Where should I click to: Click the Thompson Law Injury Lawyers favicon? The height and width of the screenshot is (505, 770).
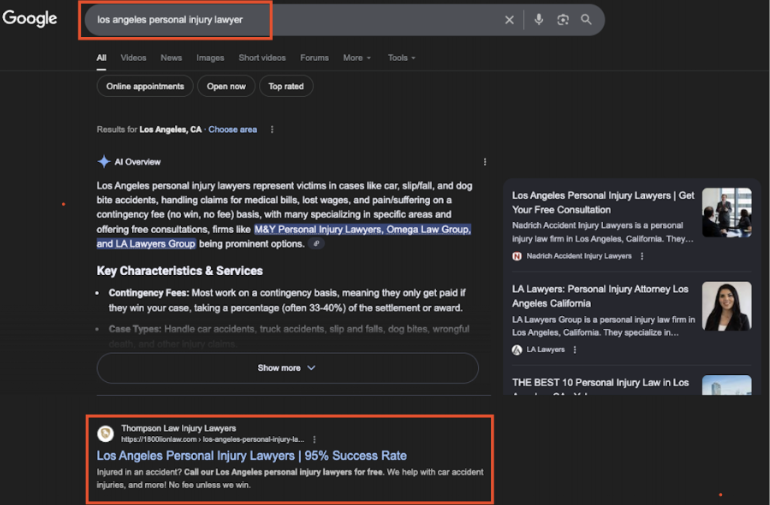point(105,434)
